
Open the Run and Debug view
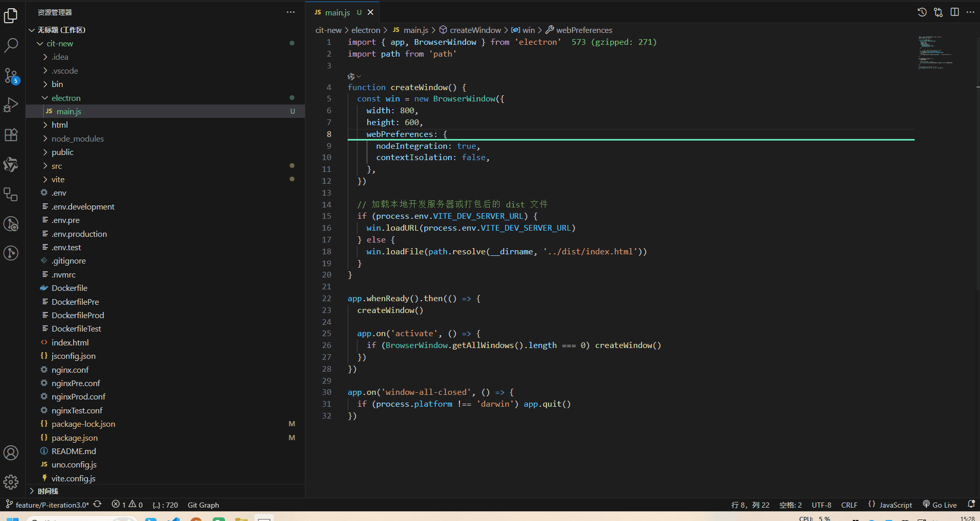click(11, 105)
